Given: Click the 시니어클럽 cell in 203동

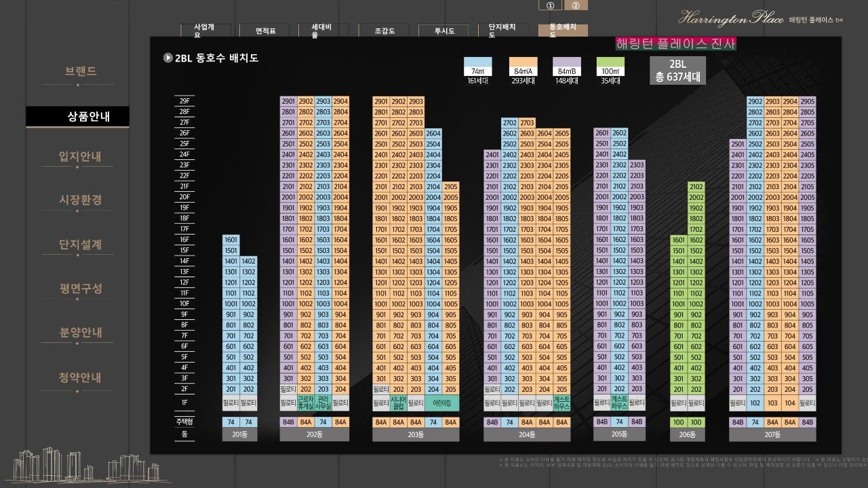Looking at the screenshot, I should (x=399, y=403).
